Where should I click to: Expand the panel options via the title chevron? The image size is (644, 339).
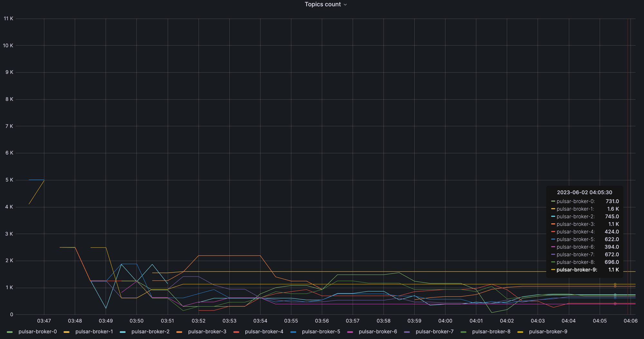(x=346, y=5)
